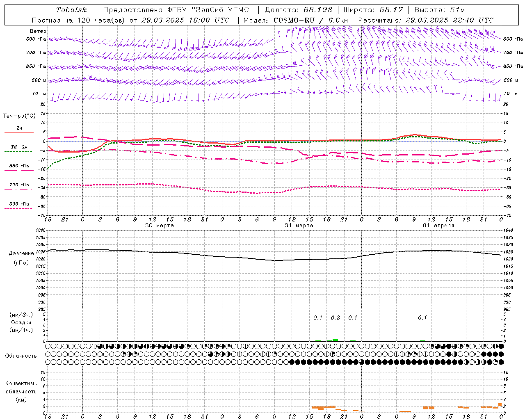Click the 30 марта date label
The height and width of the screenshot is (420, 525).
(x=160, y=226)
